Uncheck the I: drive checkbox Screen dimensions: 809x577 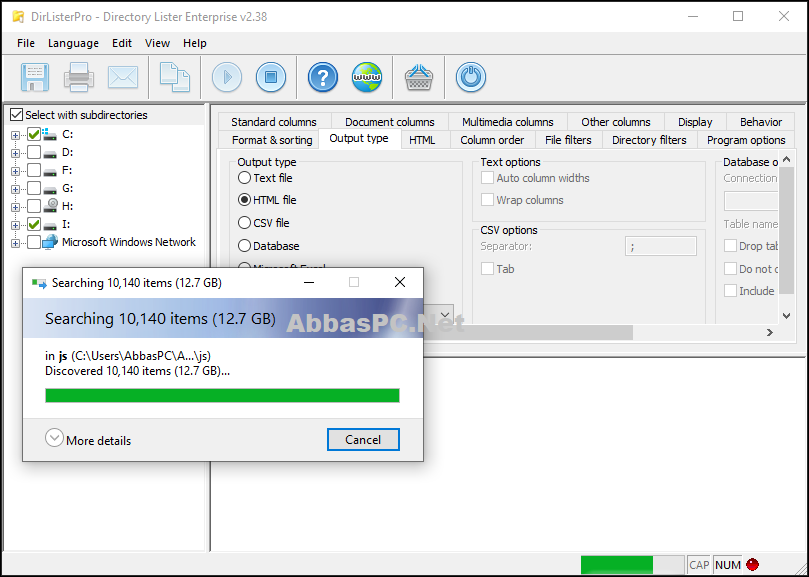click(34, 224)
